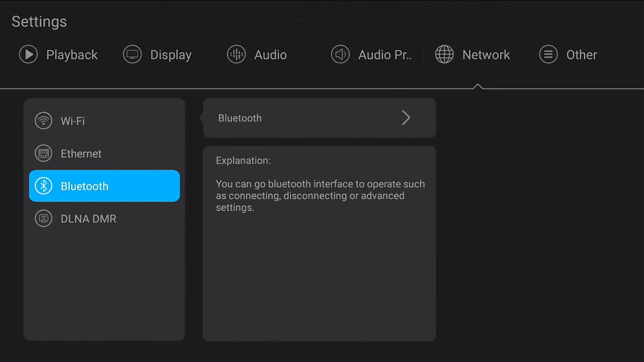644x362 pixels.
Task: Click the Audio Processing speaker icon
Action: (x=340, y=55)
